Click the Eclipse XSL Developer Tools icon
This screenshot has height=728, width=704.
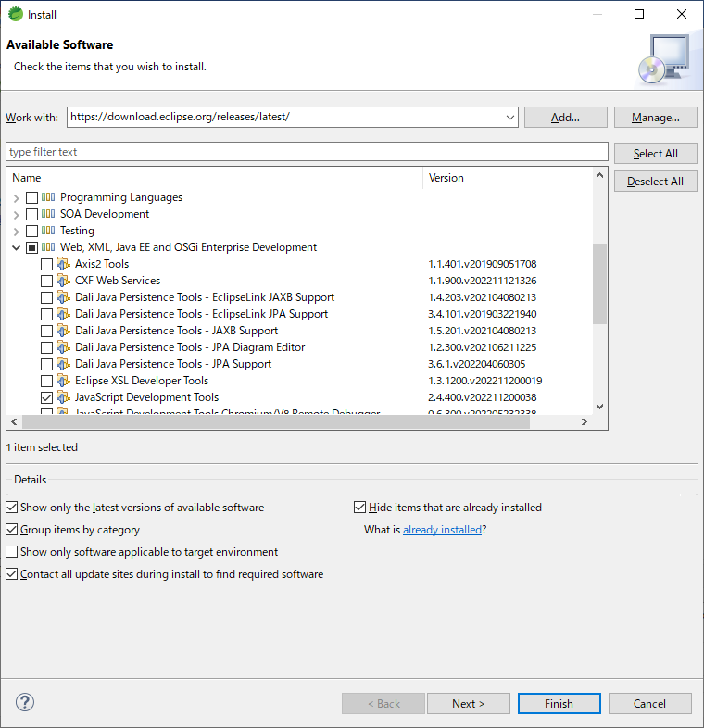point(63,381)
